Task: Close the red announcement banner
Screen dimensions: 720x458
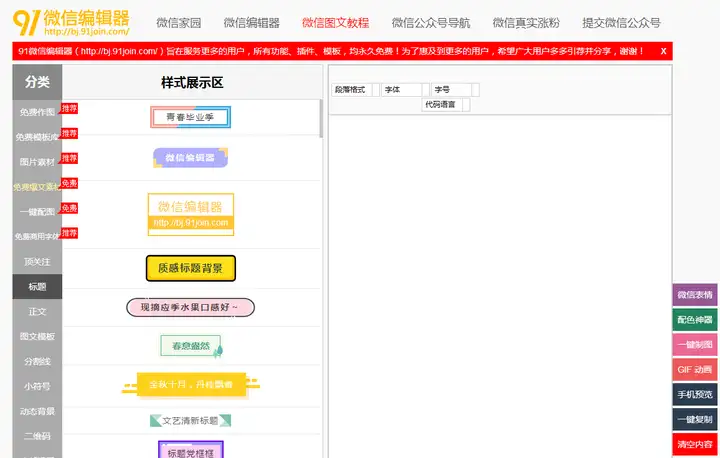Action: pyautogui.click(x=663, y=51)
